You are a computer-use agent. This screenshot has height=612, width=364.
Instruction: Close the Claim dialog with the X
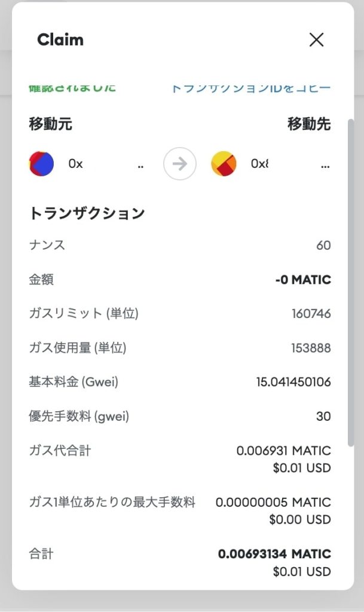(x=316, y=39)
